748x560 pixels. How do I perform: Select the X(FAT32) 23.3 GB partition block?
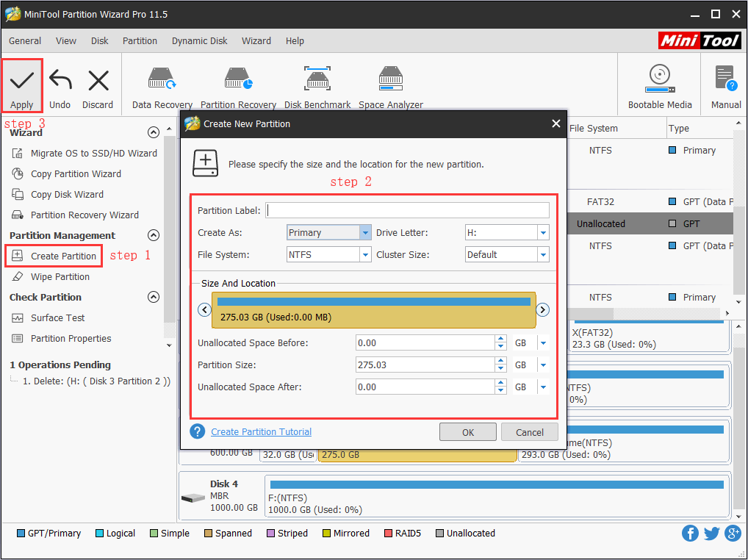pos(650,337)
